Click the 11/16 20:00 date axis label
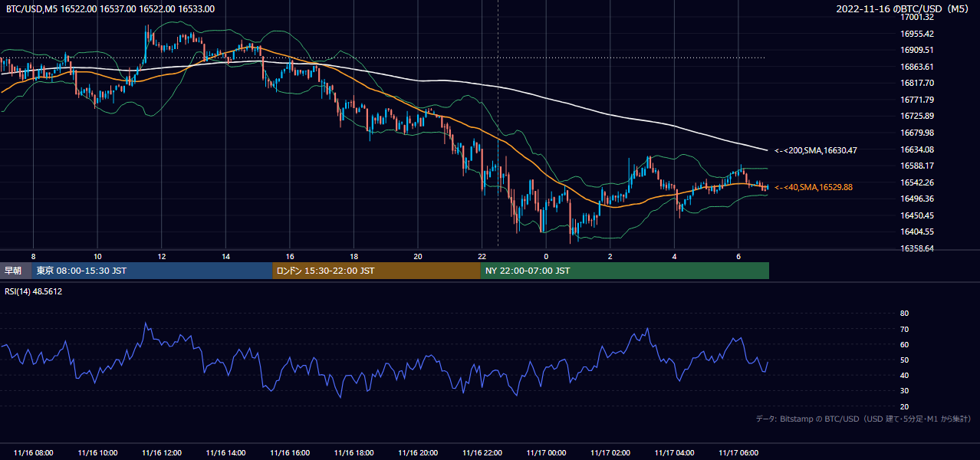The width and height of the screenshot is (980, 460). click(418, 453)
